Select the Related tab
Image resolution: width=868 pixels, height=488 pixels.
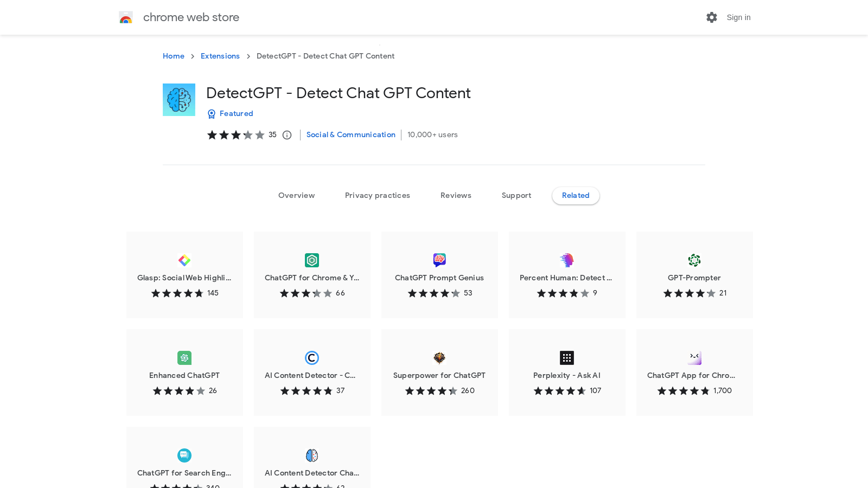576,196
